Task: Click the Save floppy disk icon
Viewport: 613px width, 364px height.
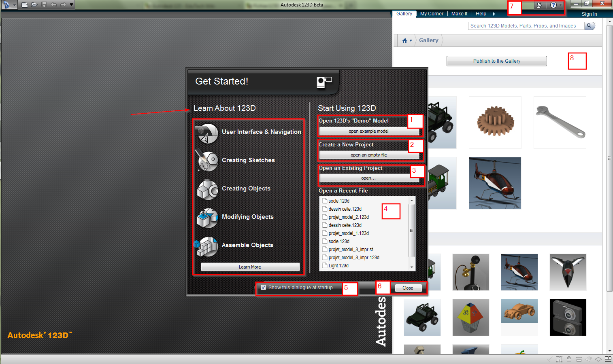Action: pos(44,5)
